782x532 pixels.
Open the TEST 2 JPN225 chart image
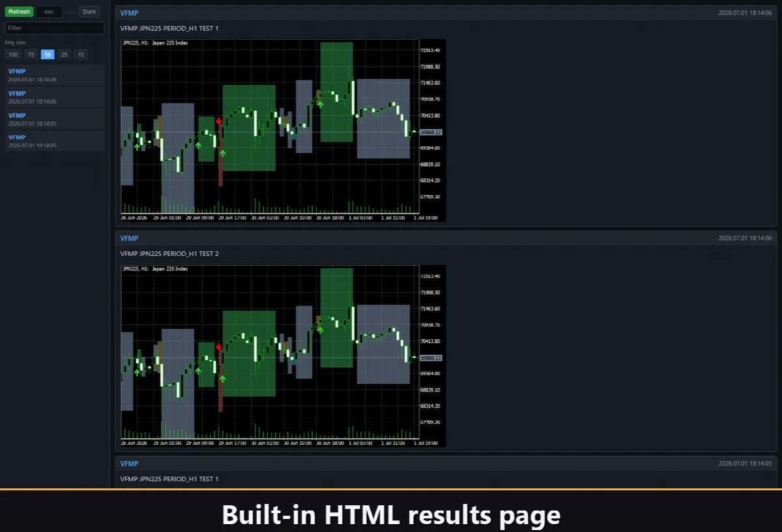[283, 356]
